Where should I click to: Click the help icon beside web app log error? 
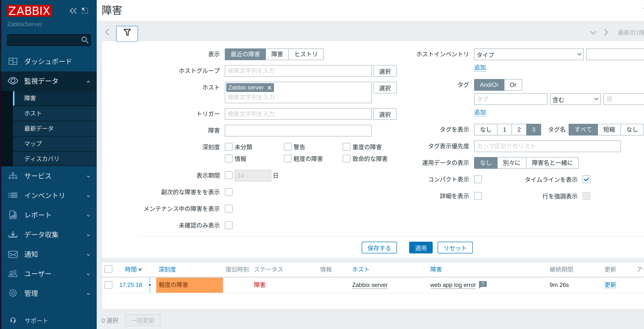(x=483, y=284)
